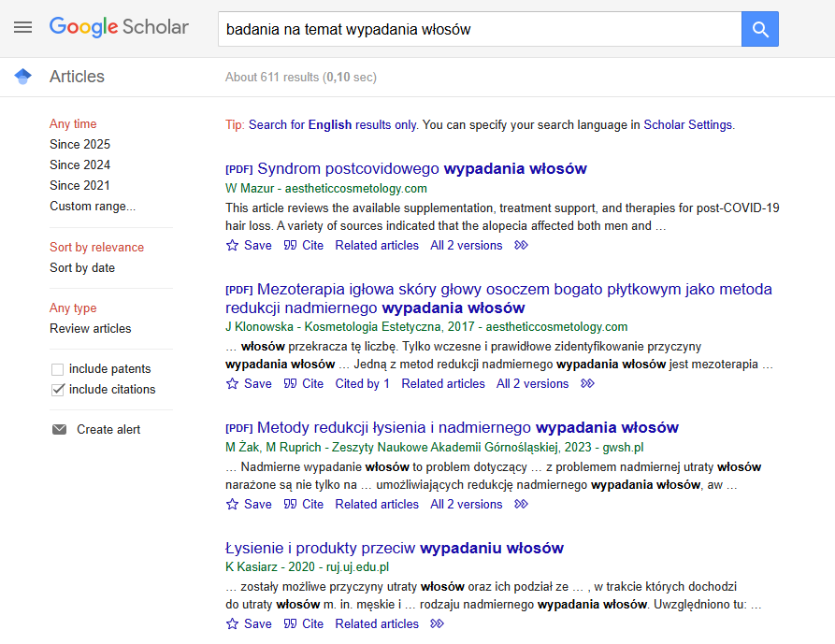Click the My Library icon beside Articles

[22, 77]
